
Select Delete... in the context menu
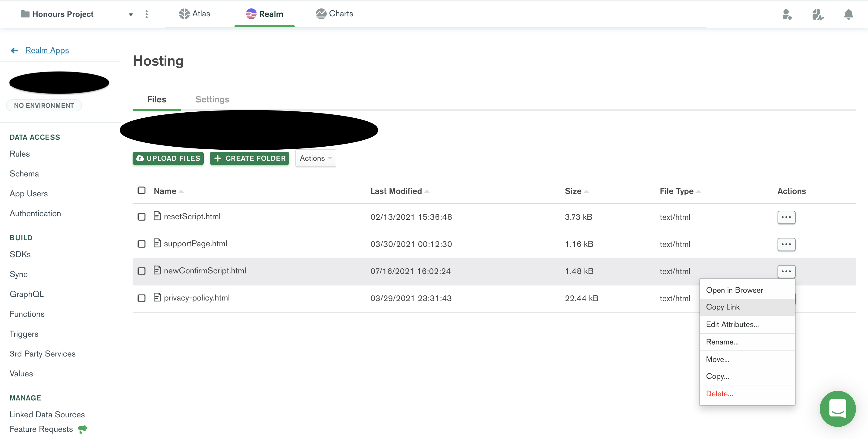(719, 393)
